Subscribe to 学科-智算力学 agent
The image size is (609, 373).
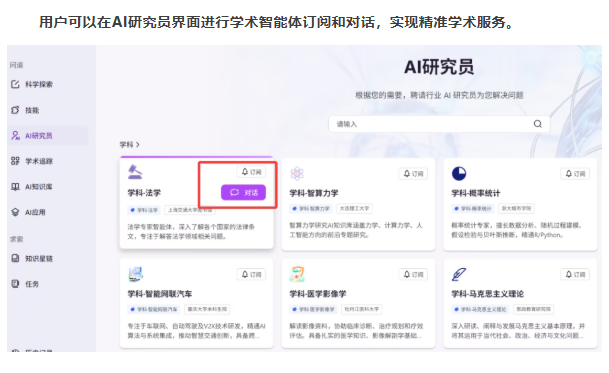(x=413, y=174)
